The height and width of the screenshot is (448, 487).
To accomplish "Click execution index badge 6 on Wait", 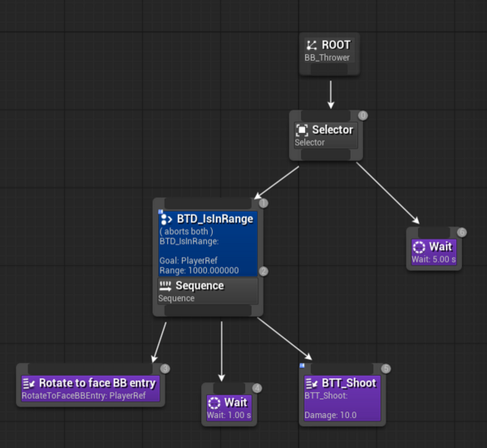I will coord(462,232).
